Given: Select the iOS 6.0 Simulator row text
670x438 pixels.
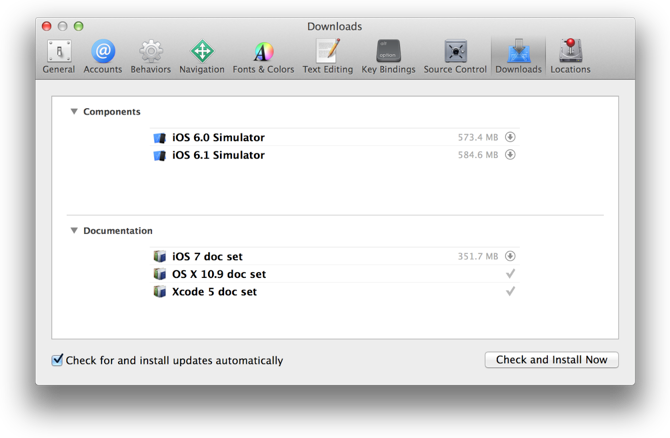Looking at the screenshot, I should (x=218, y=138).
